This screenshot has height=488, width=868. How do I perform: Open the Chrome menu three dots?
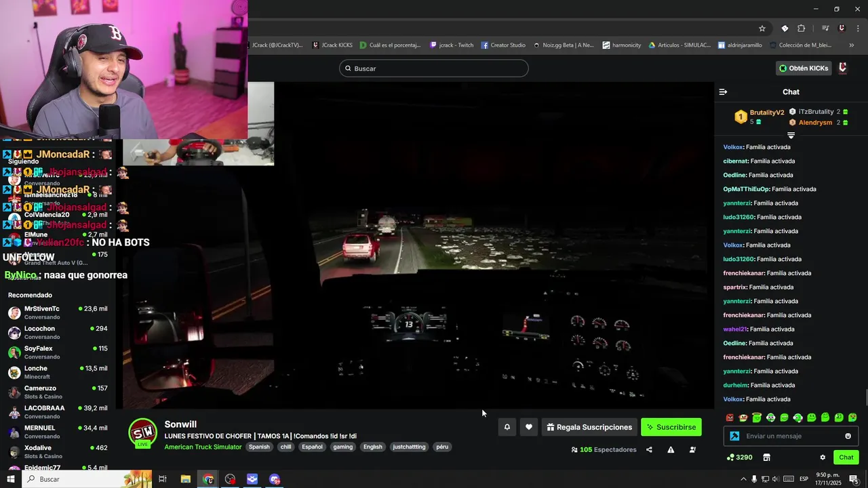(x=858, y=28)
